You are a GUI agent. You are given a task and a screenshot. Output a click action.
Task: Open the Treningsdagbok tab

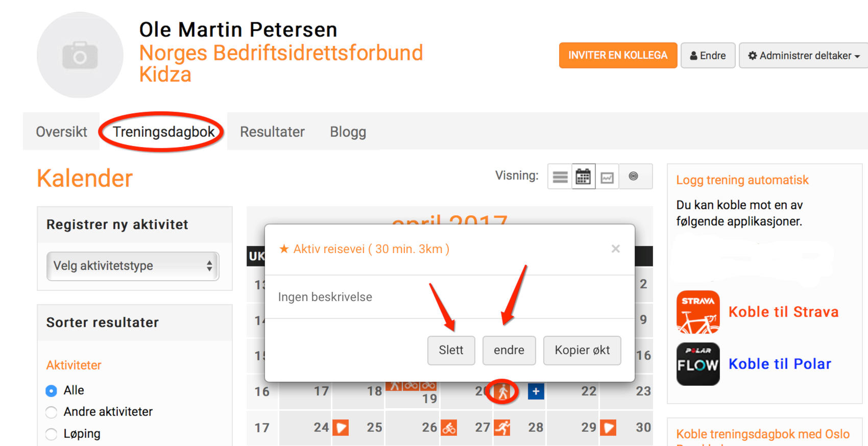[163, 132]
